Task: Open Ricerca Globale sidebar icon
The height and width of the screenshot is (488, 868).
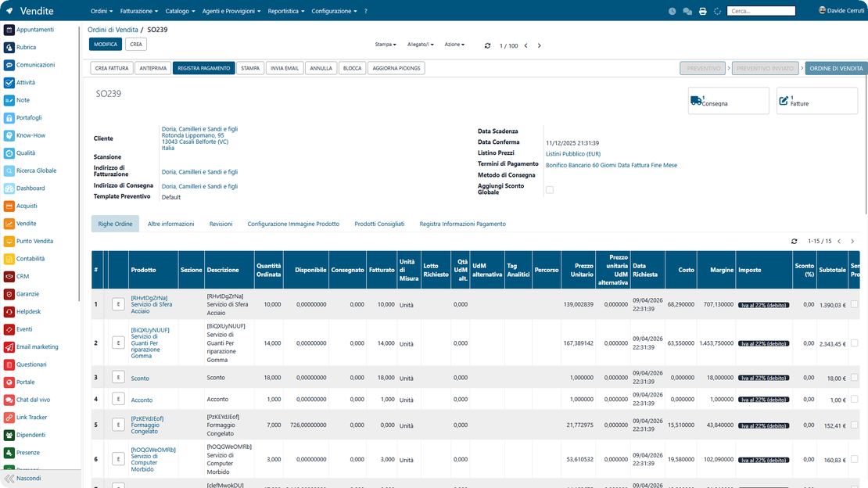Action: (9, 171)
